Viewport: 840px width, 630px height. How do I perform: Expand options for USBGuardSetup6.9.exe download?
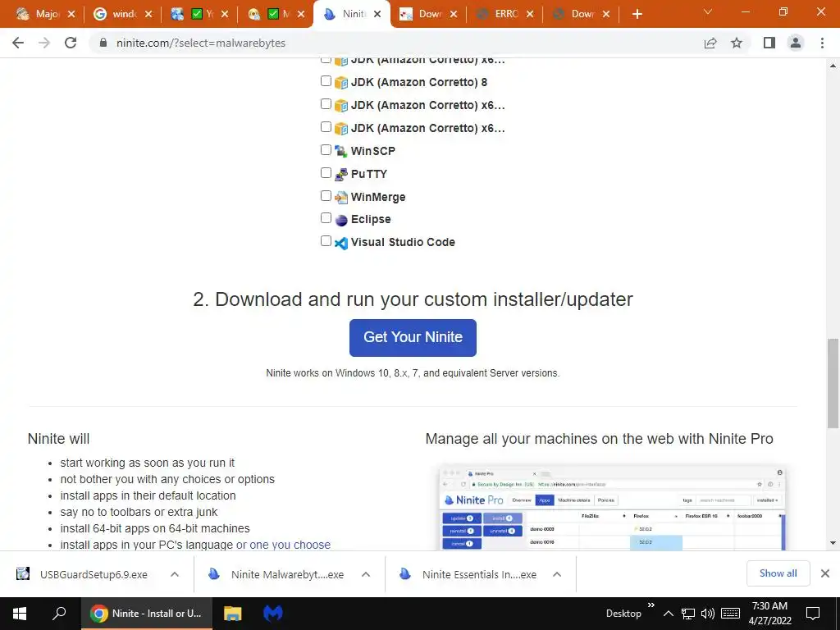pos(175,574)
